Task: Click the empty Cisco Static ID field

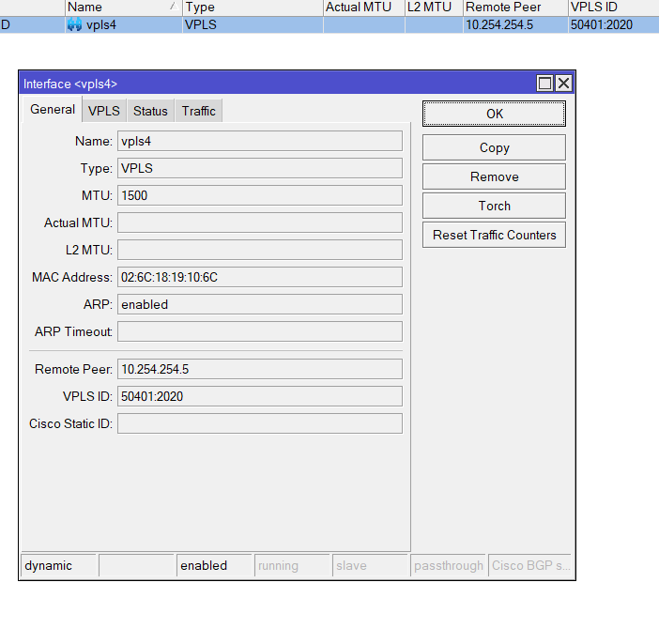Action: pos(260,423)
